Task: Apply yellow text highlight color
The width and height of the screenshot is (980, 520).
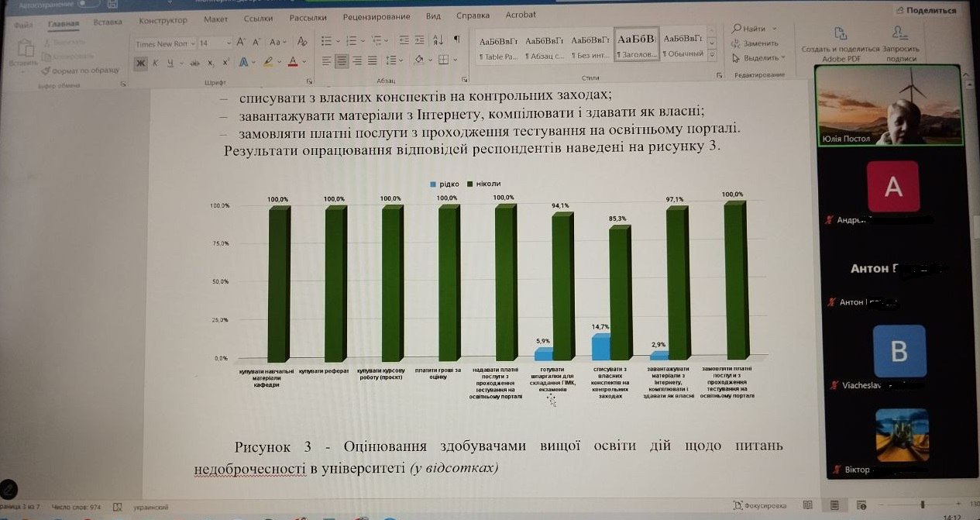Action: [x=268, y=63]
